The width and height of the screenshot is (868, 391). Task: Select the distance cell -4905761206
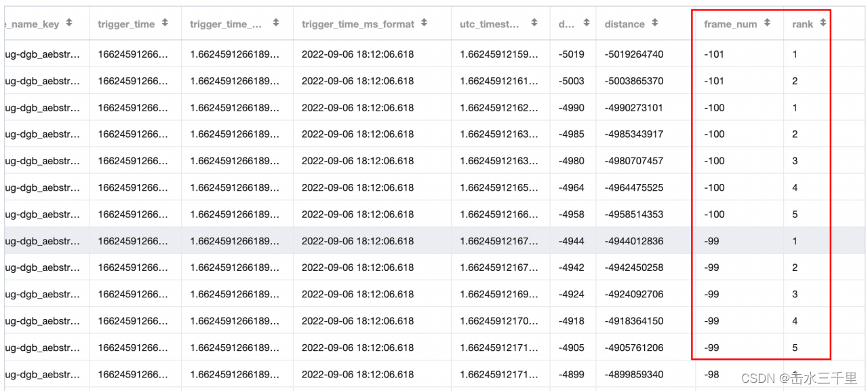(x=634, y=348)
